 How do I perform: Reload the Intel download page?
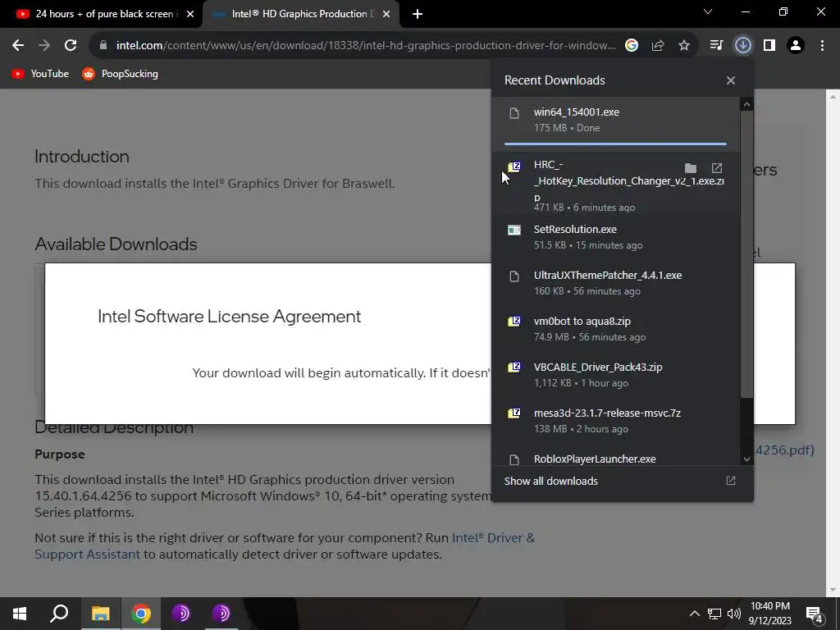click(71, 46)
